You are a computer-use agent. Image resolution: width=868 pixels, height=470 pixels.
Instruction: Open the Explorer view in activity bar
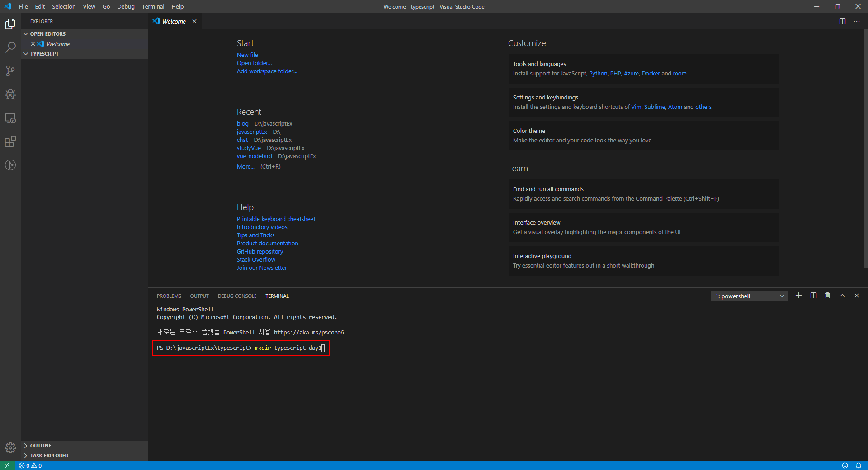pos(10,24)
